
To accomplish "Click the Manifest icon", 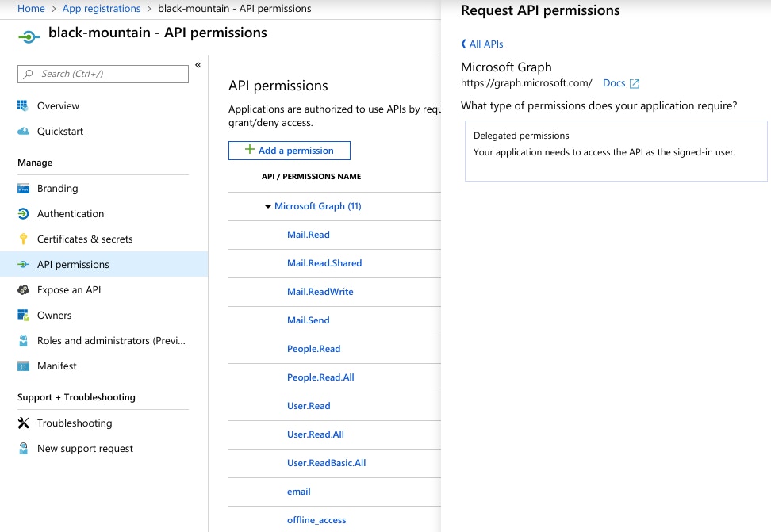I will (x=23, y=366).
